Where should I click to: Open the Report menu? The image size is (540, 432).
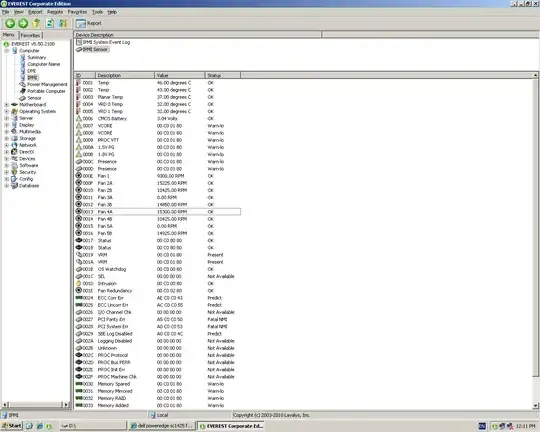[x=35, y=12]
